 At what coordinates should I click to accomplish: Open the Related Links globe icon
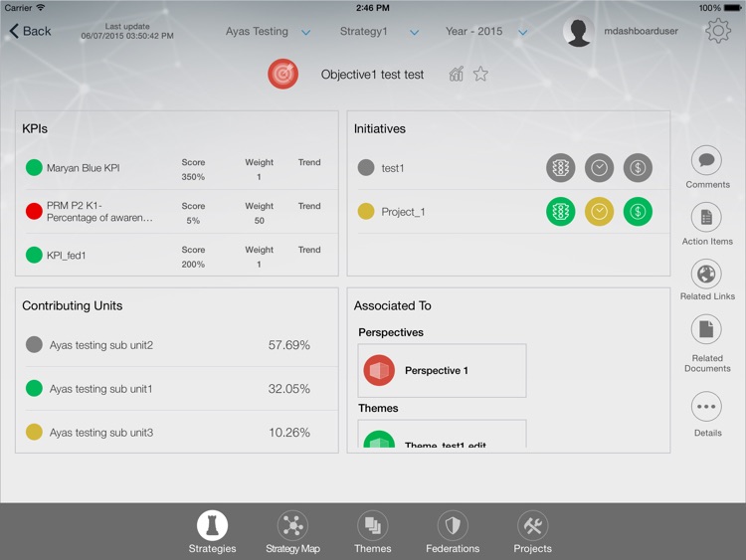706,275
